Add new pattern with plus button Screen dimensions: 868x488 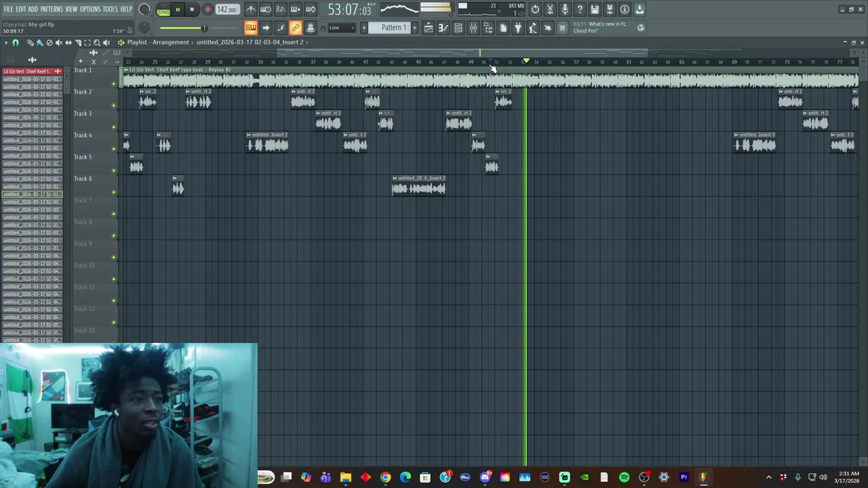[x=415, y=28]
